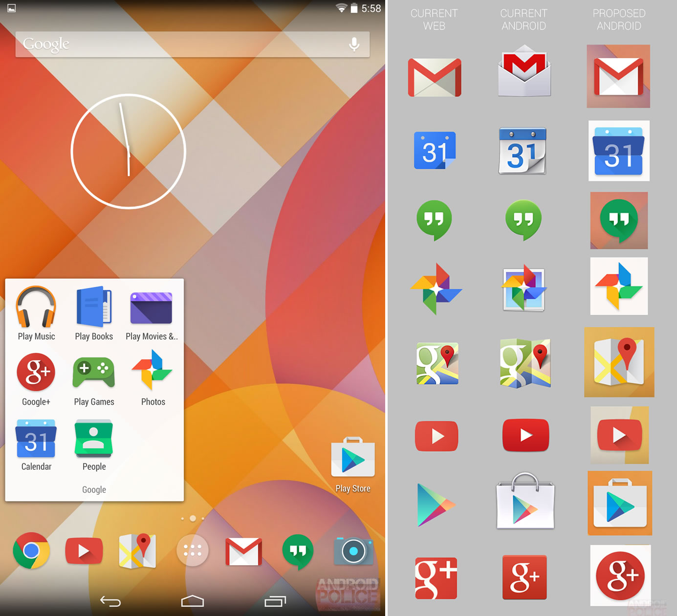Viewport: 677px width, 616px height.
Task: Launch Play Movies & TV app
Action: (151, 308)
